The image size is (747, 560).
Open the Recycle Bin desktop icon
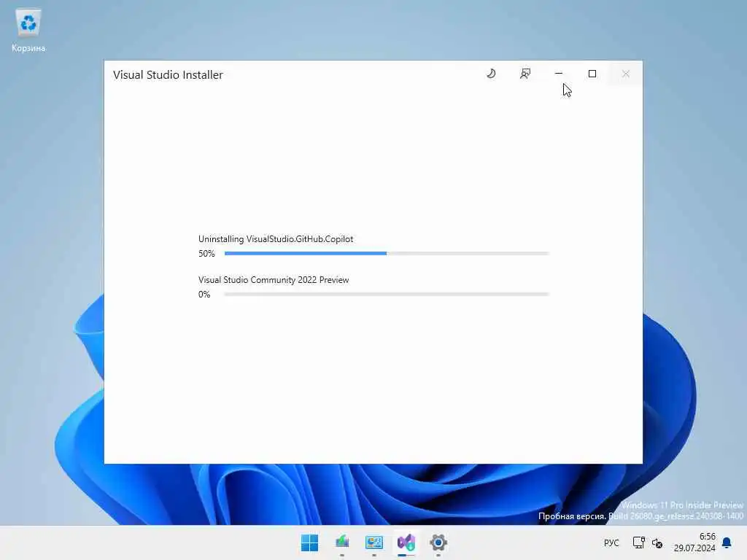28,31
